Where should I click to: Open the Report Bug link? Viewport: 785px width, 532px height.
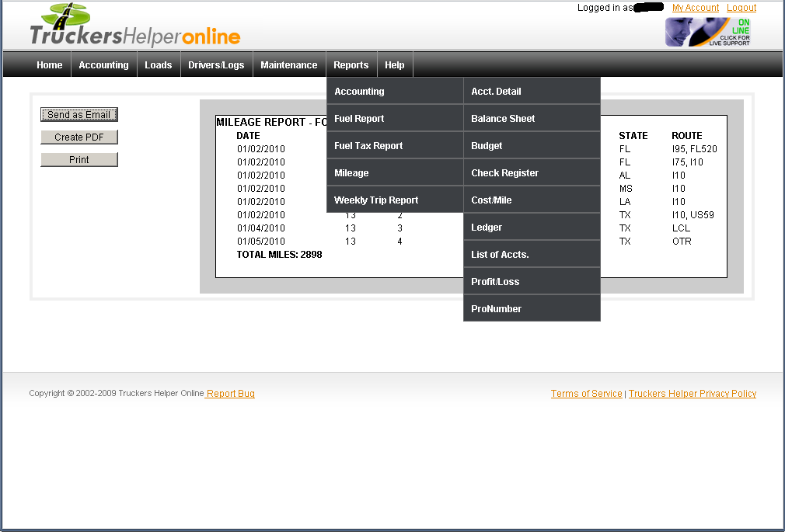230,394
